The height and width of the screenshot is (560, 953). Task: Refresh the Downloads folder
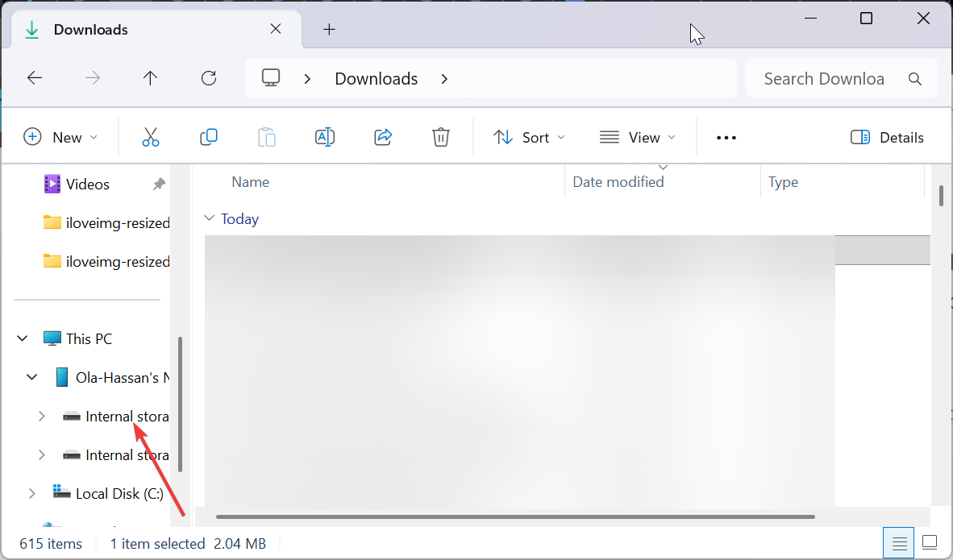pos(209,77)
